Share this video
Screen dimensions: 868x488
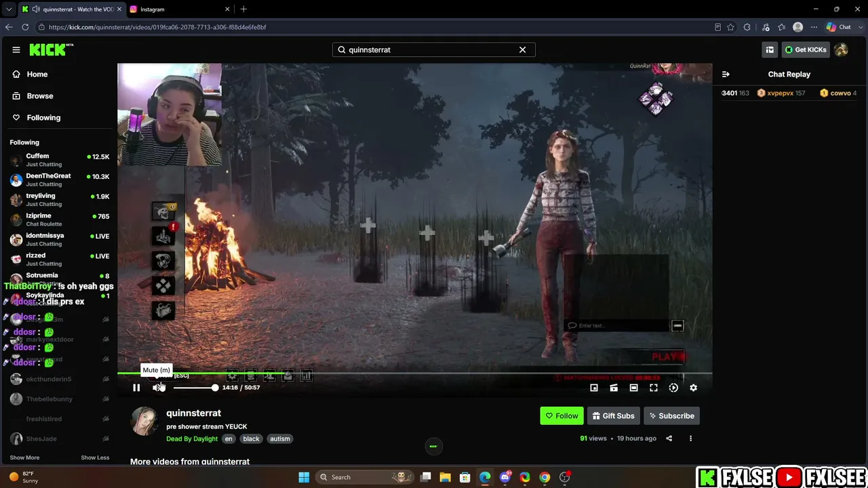click(x=669, y=439)
